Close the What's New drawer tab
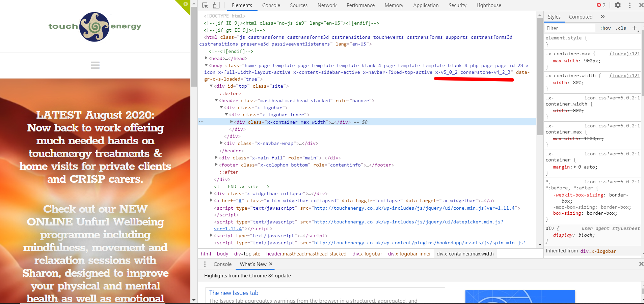 (271, 264)
